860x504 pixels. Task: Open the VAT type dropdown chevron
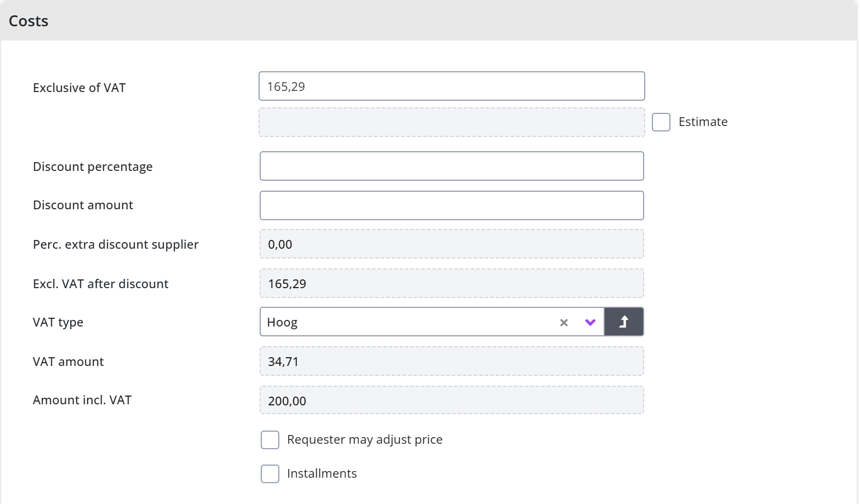(590, 322)
